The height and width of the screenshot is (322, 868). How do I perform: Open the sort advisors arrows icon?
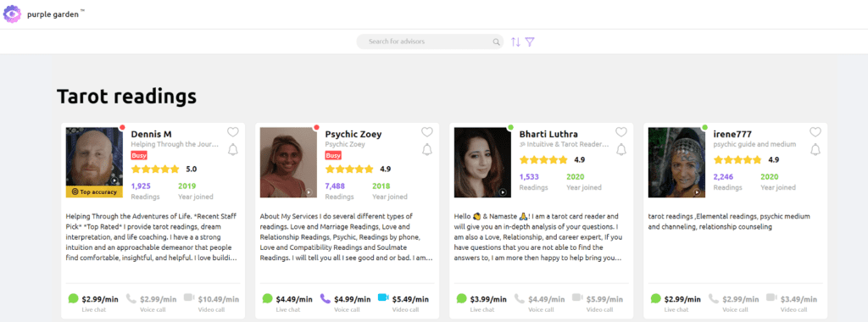point(515,42)
